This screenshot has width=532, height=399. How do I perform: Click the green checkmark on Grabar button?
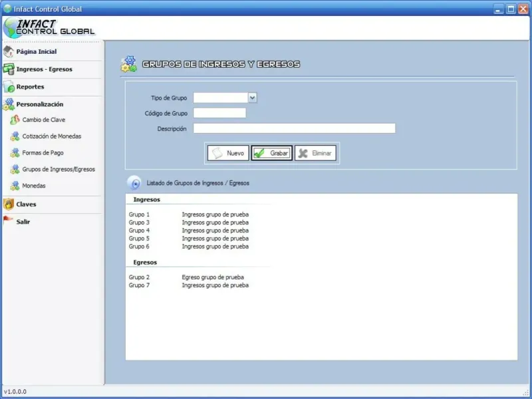(x=259, y=154)
